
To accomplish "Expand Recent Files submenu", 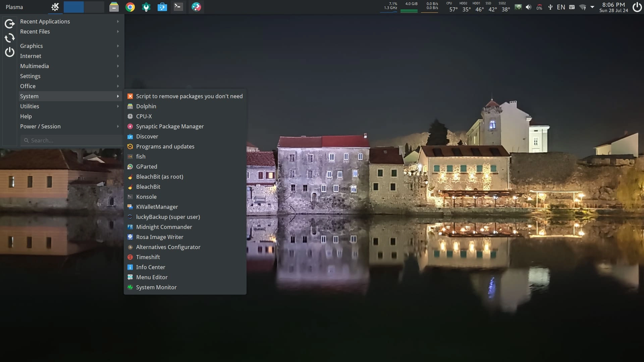I will point(70,32).
